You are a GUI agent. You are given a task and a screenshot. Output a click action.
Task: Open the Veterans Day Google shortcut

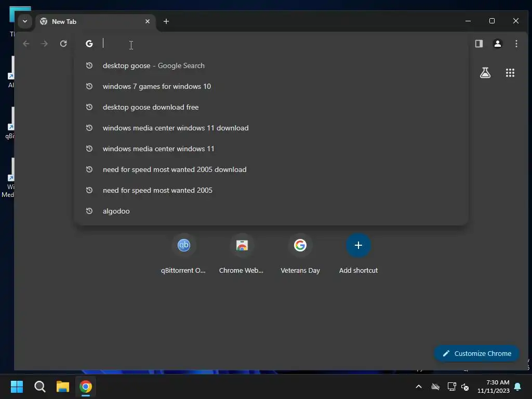300,254
